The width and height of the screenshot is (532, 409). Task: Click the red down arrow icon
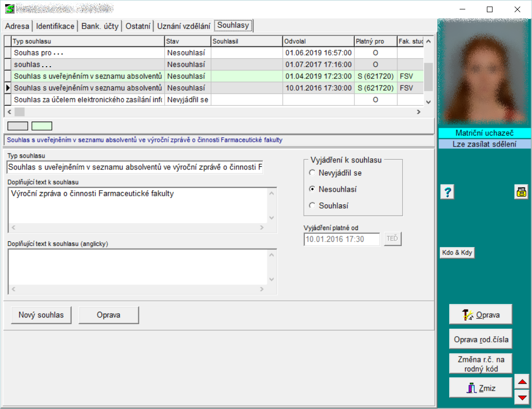coord(522,397)
